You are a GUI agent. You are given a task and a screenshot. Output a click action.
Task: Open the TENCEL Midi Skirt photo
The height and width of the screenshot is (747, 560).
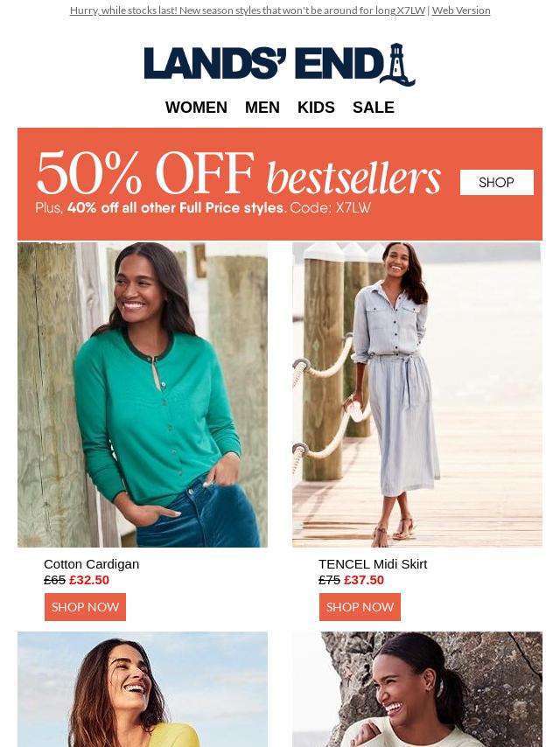pyautogui.click(x=417, y=394)
